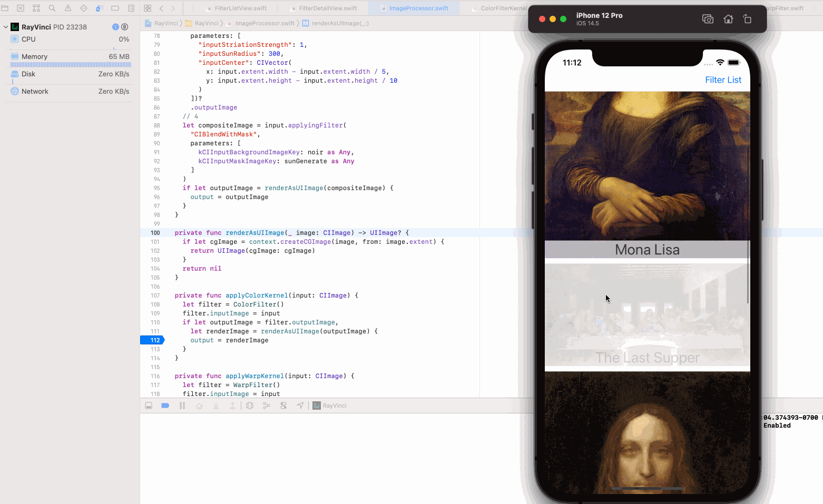823x504 pixels.
Task: Select the Network gauge row
Action: [x=70, y=91]
